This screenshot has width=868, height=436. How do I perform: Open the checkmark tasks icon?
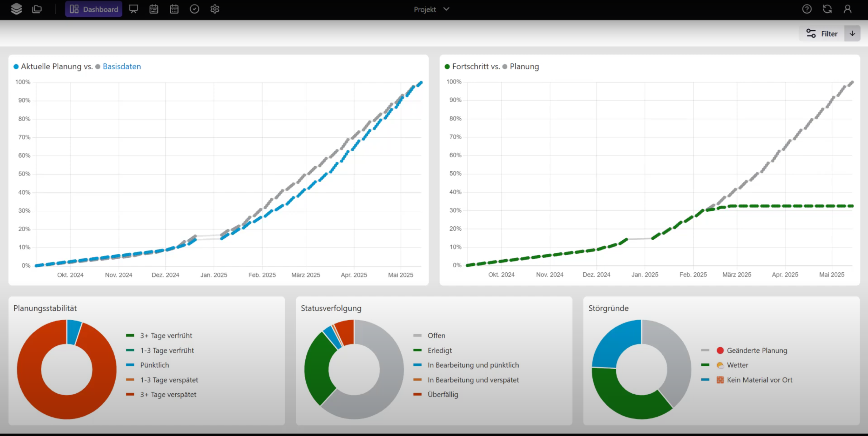194,9
